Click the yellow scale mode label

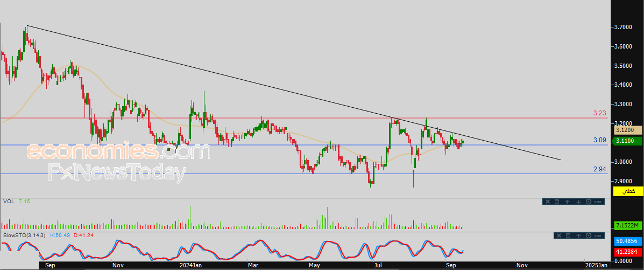pyautogui.click(x=628, y=191)
